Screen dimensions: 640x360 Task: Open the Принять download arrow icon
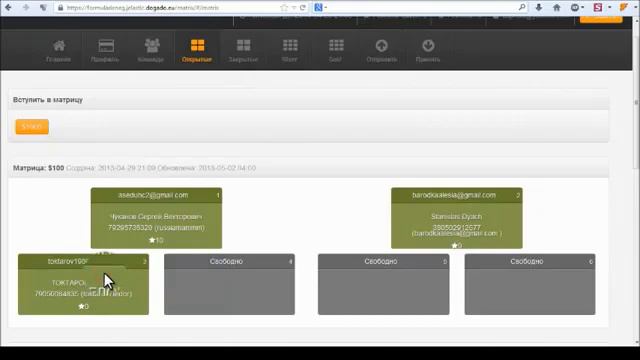click(x=428, y=45)
